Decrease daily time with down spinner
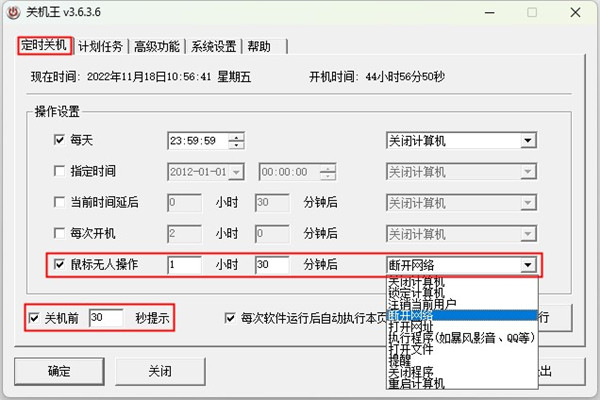The width and height of the screenshot is (600, 400). (x=236, y=145)
